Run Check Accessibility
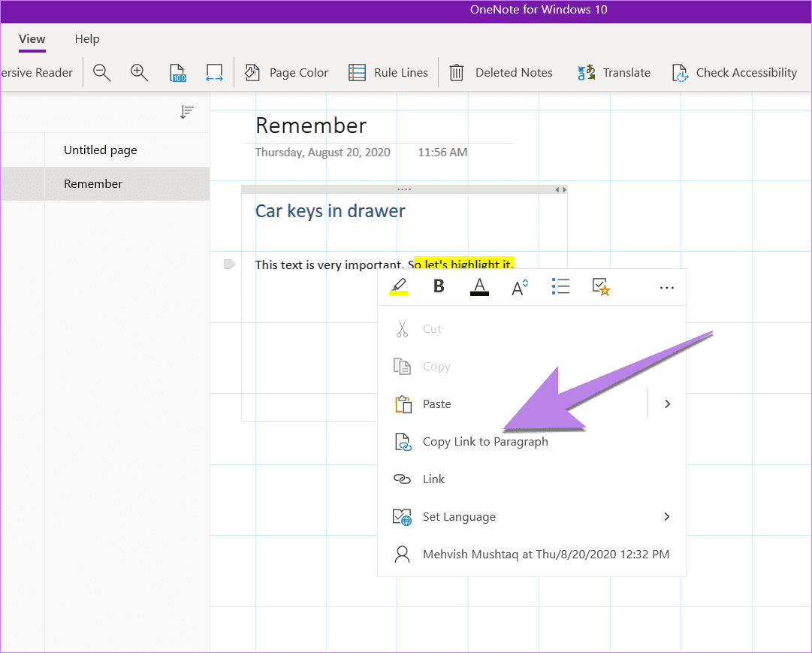 tap(735, 73)
